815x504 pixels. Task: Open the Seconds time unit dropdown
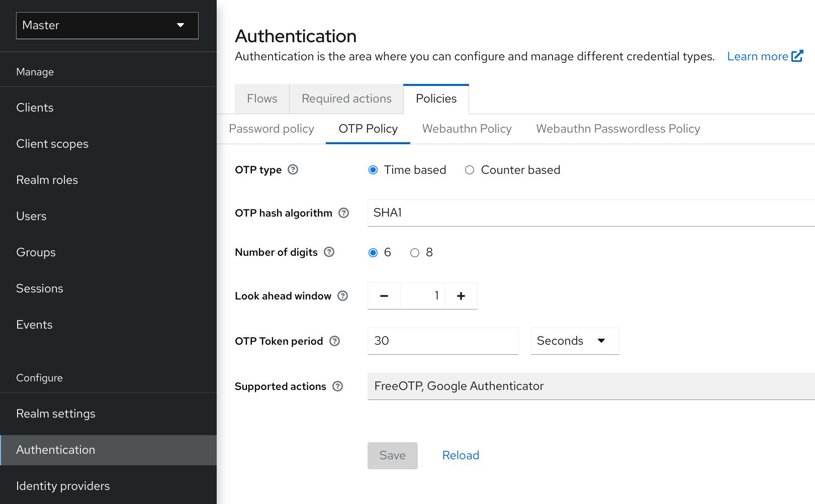[575, 341]
